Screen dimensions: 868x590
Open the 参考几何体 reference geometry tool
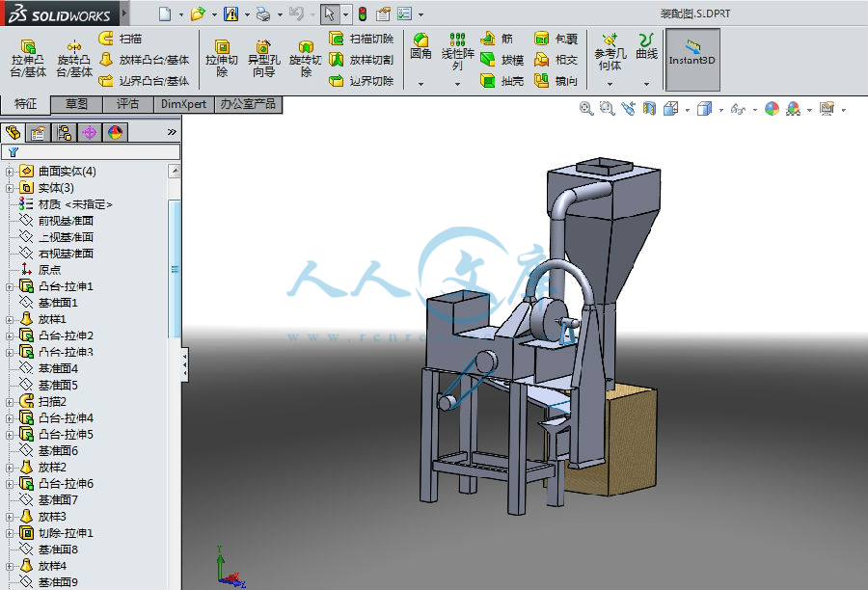[610, 51]
